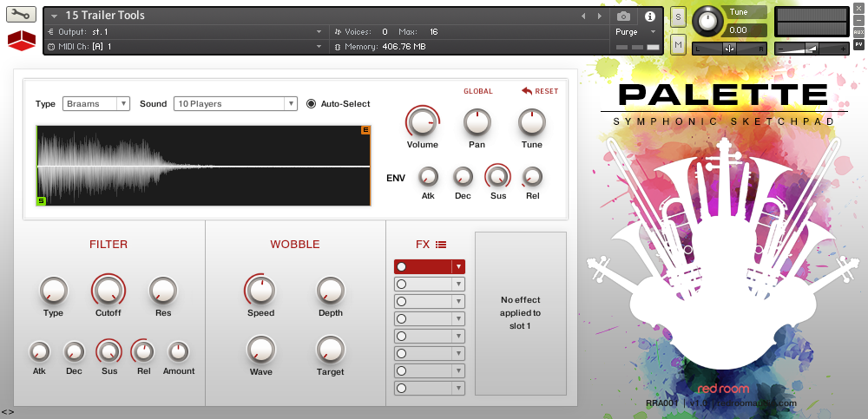Enable the FX slot 4 power toggle
Screen dimensions: 868x419
point(401,319)
